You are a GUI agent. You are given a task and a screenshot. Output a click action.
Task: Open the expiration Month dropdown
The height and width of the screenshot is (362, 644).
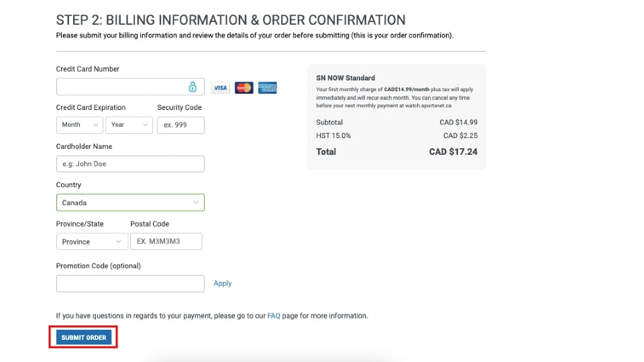80,125
